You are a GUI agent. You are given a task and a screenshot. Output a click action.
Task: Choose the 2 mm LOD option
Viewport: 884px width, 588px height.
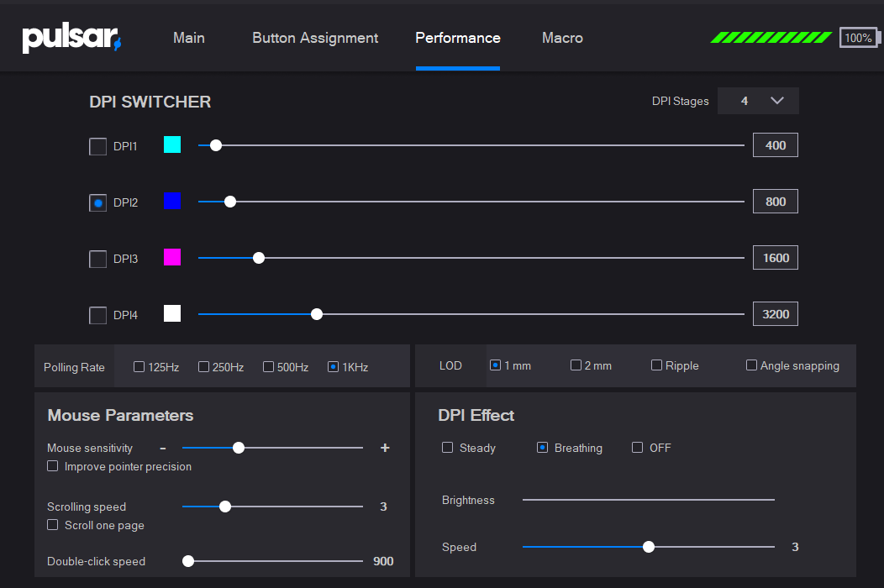point(576,365)
